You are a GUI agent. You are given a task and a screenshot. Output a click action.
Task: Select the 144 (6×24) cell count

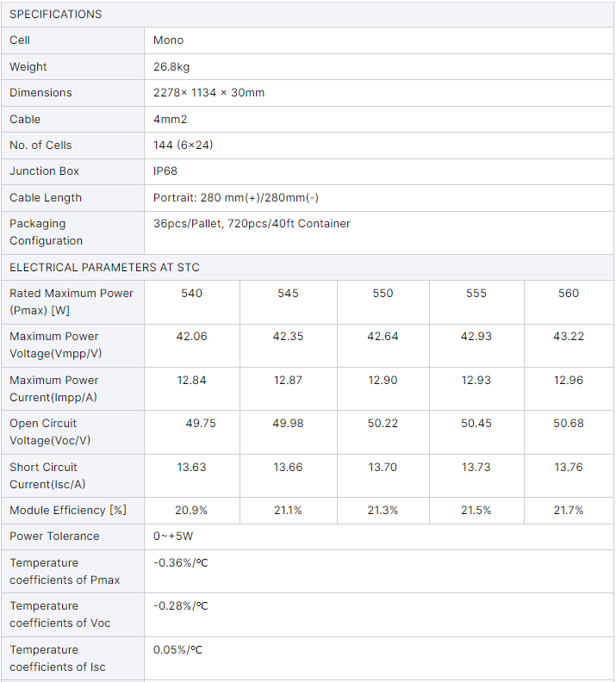184,145
